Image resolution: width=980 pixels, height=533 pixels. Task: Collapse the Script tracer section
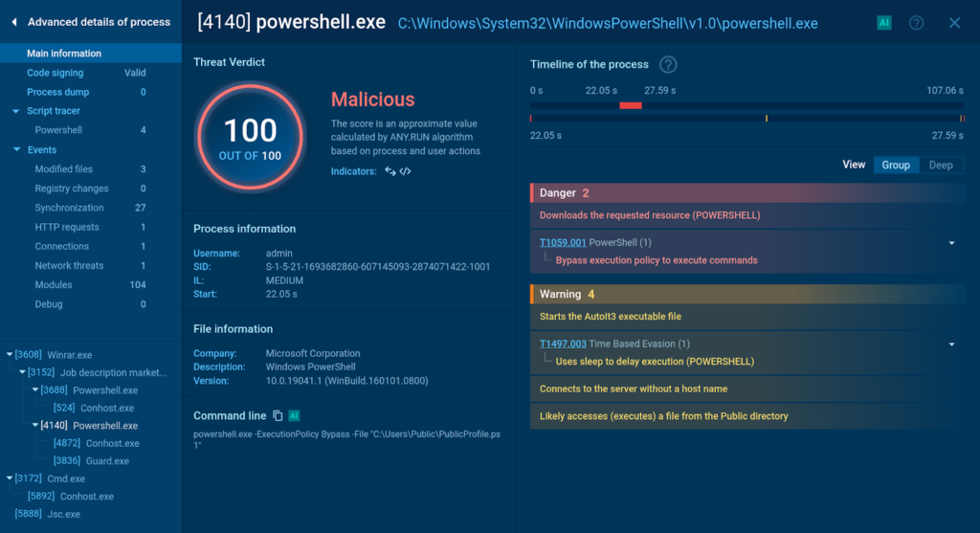click(17, 112)
